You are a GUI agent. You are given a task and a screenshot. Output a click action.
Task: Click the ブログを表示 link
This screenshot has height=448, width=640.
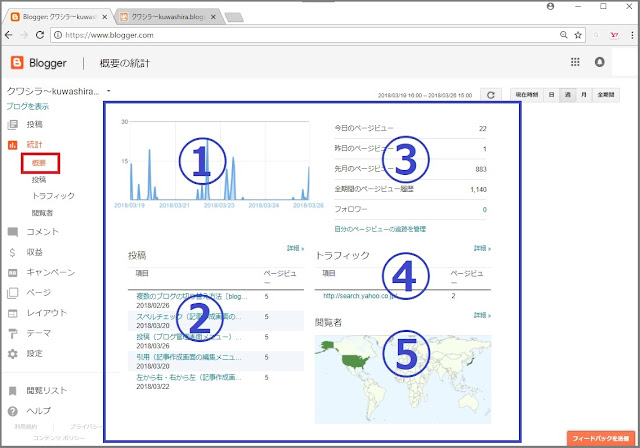[27, 106]
